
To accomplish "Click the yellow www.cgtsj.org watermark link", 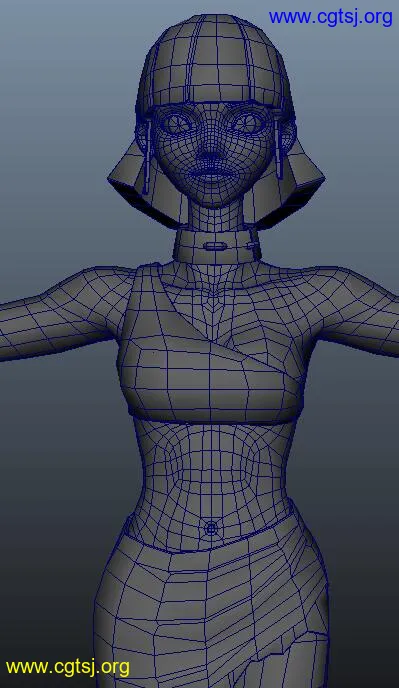I will point(68,667).
